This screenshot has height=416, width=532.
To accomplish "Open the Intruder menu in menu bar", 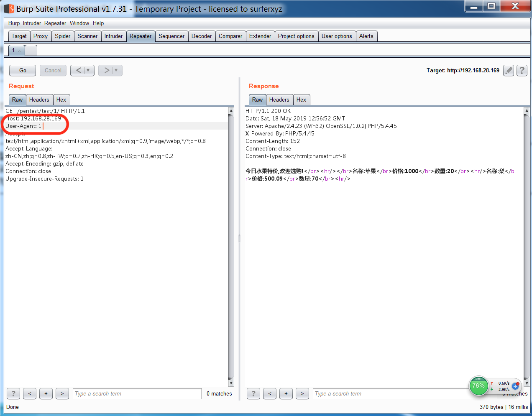I will (32, 23).
